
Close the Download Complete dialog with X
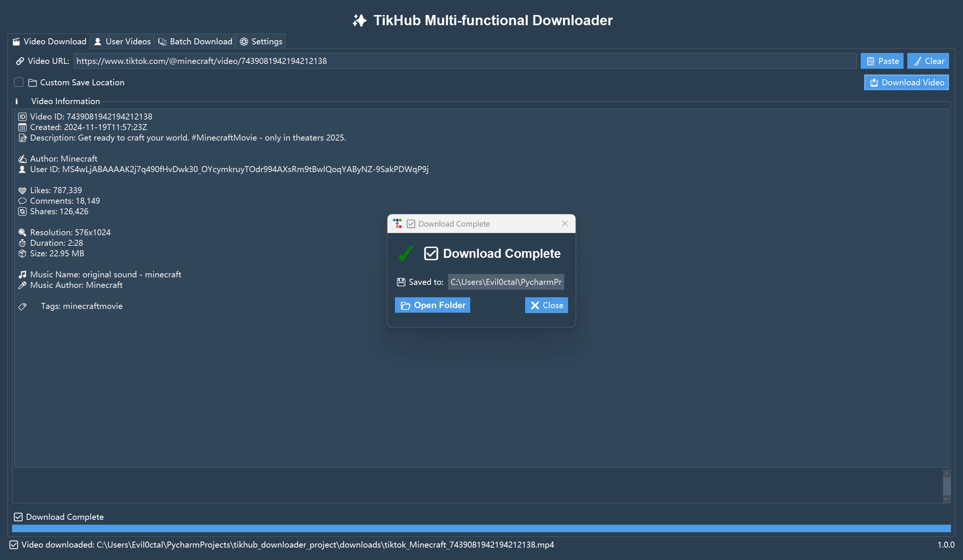[x=564, y=224]
